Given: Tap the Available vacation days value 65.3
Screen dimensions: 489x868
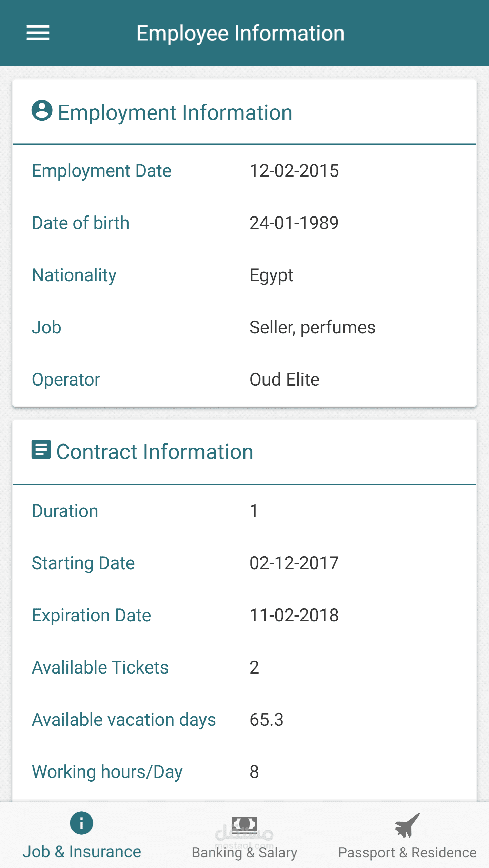Looking at the screenshot, I should pyautogui.click(x=267, y=720).
